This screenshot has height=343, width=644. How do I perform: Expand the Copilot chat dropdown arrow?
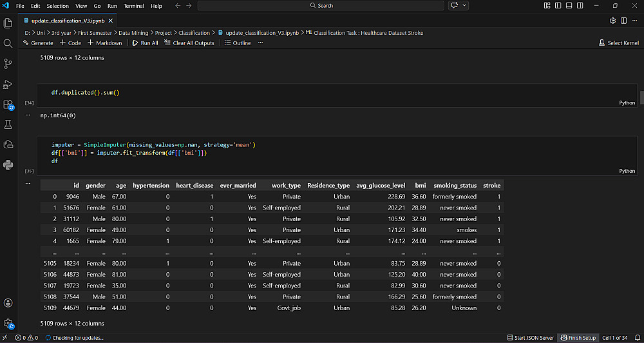(463, 6)
